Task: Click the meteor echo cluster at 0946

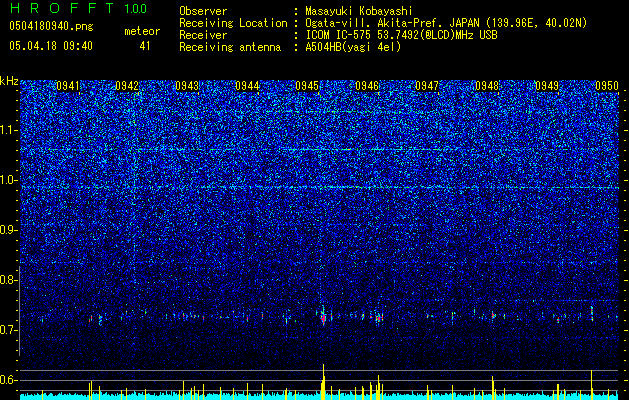Action: pos(379,317)
